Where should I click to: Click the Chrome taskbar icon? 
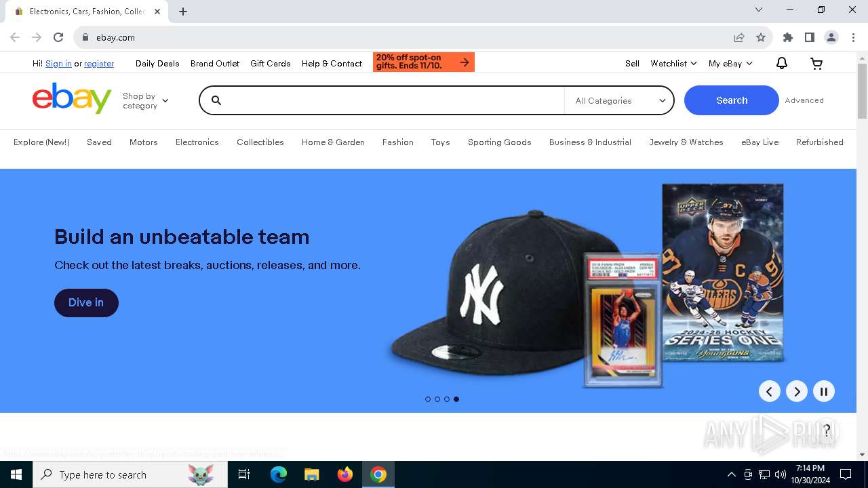378,474
